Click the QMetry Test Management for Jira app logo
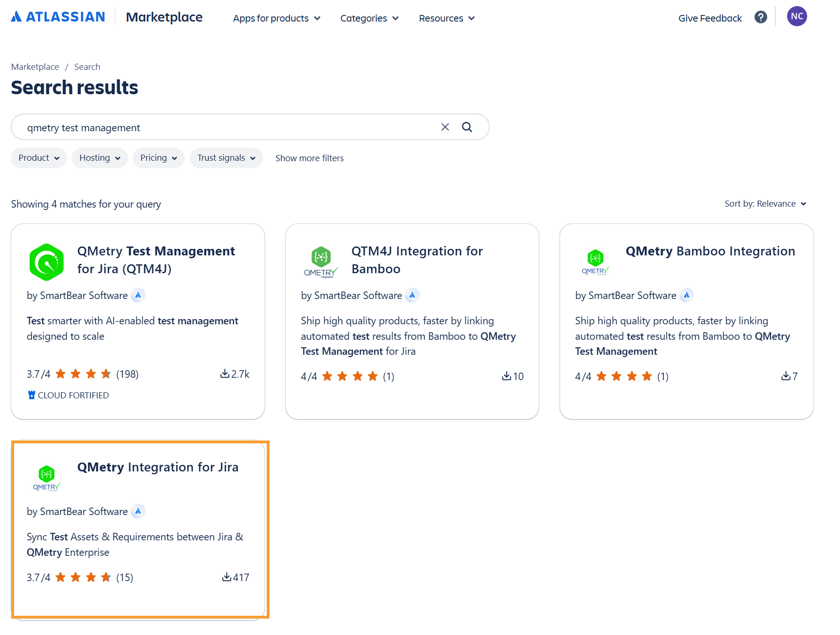 coord(46,262)
